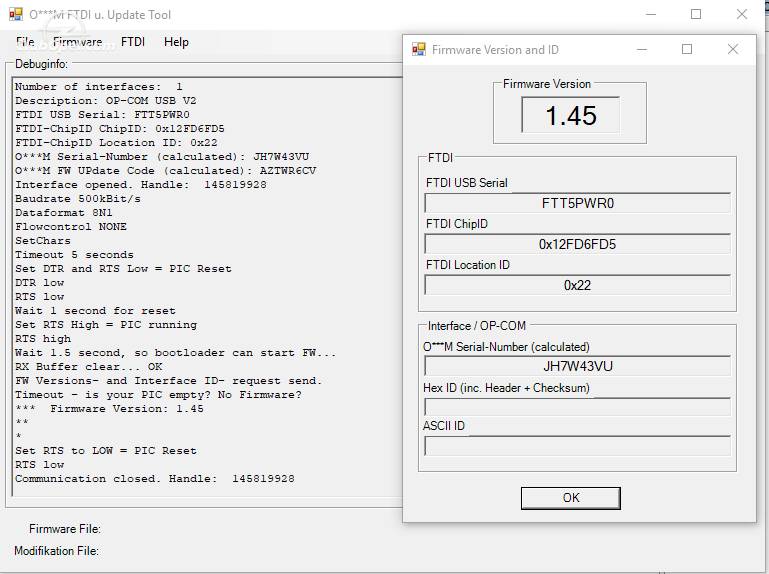Click the 'RX Buffer clear... OK' line

pyautogui.click(x=88, y=366)
